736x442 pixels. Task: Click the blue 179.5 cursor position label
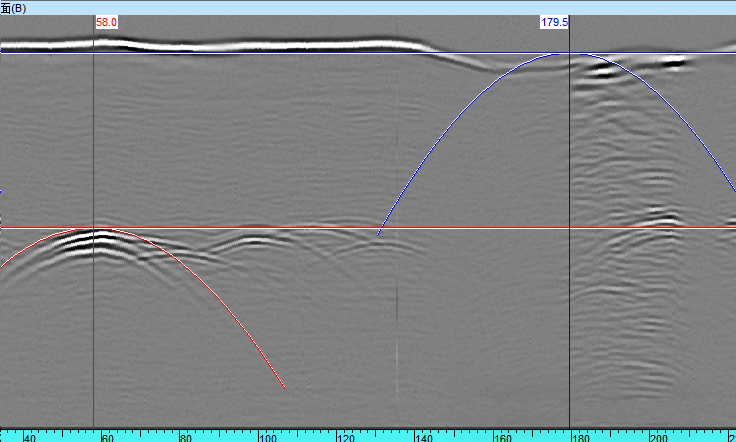point(554,21)
